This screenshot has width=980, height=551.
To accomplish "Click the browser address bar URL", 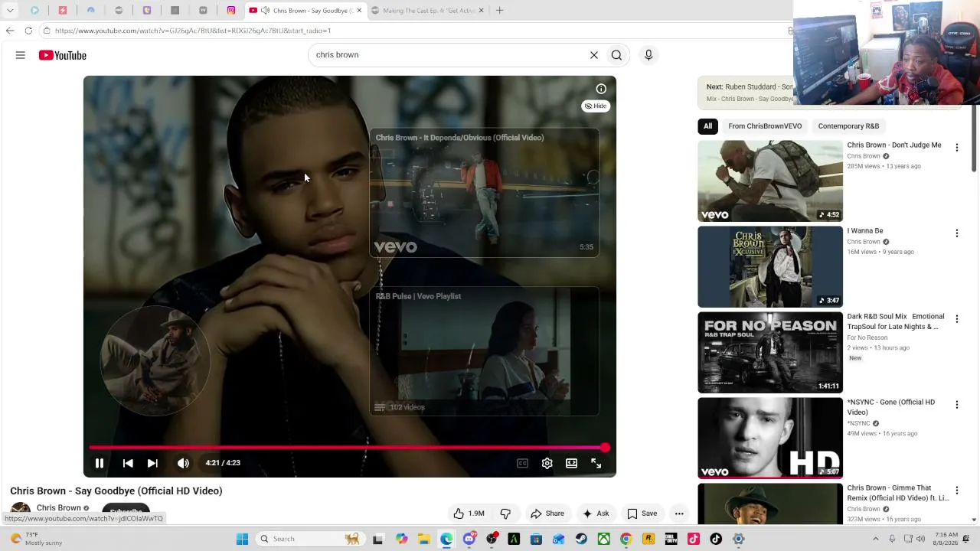I will (193, 31).
